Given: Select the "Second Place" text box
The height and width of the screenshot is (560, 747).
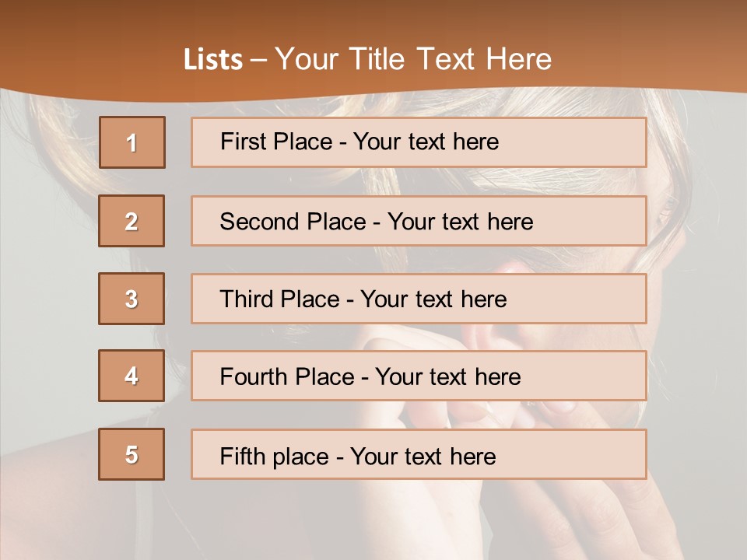Looking at the screenshot, I should tap(419, 221).
